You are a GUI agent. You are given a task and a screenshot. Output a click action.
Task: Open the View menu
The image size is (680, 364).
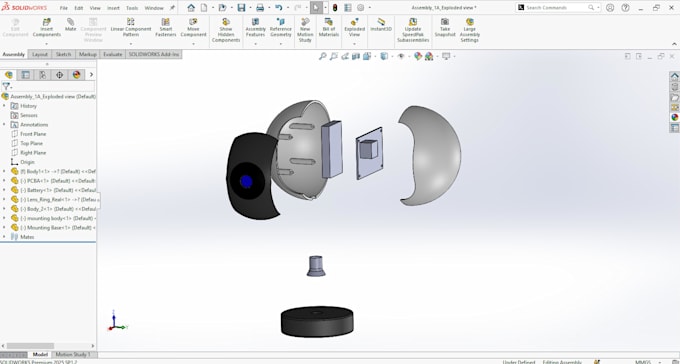[95, 8]
